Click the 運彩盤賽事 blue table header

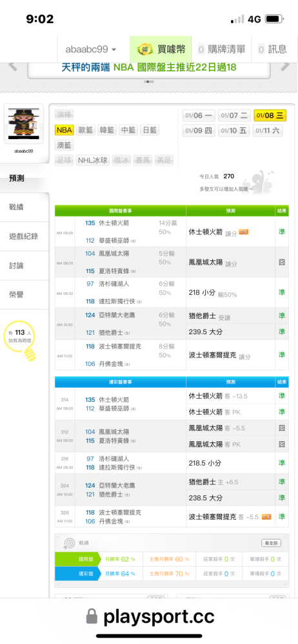[x=120, y=382]
